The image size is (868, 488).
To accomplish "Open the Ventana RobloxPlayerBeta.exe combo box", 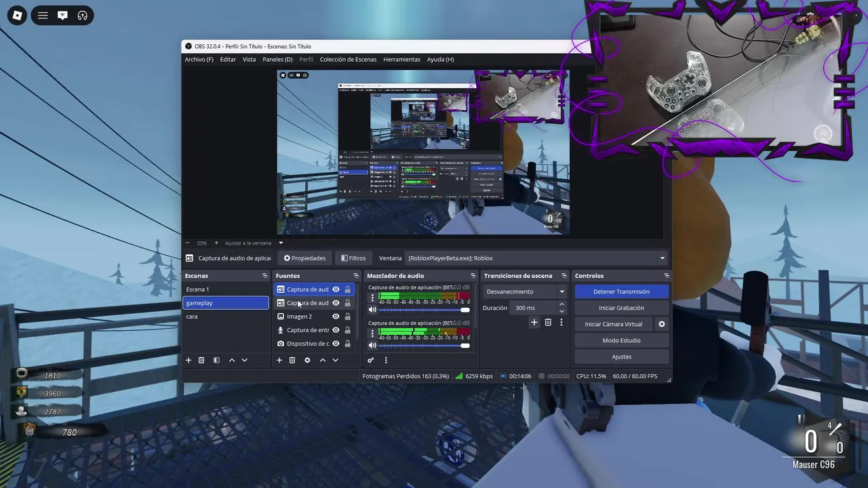I will click(x=537, y=258).
